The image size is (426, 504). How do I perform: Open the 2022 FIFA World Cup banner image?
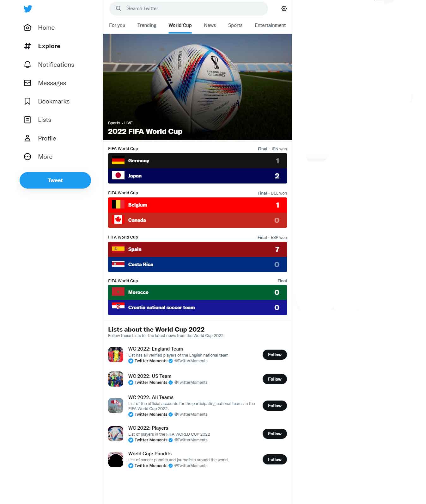(x=198, y=87)
